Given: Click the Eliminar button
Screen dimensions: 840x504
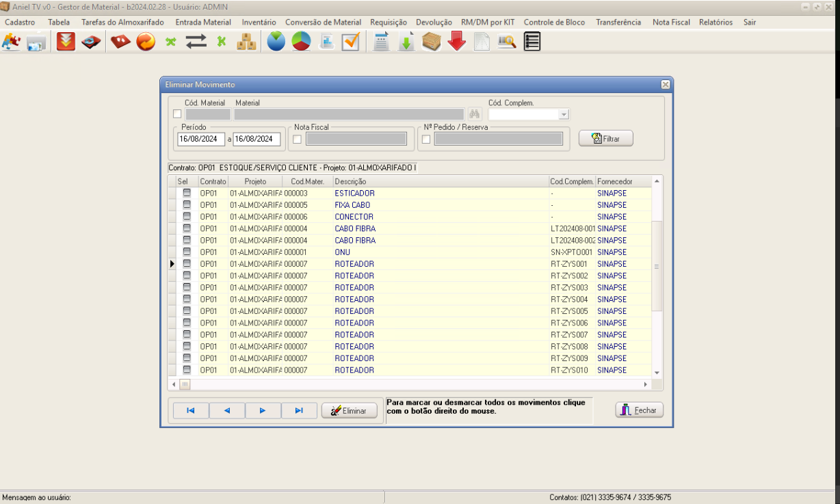Looking at the screenshot, I should coord(349,411).
